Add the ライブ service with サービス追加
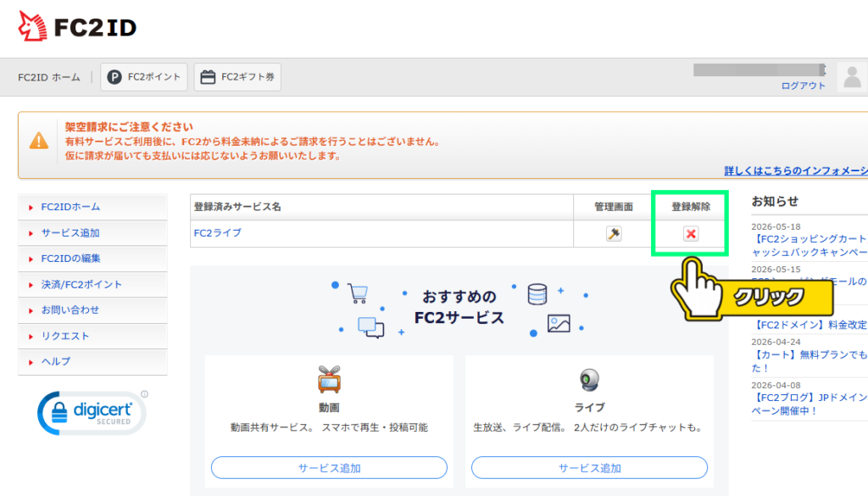This screenshot has height=496, width=868. click(589, 468)
